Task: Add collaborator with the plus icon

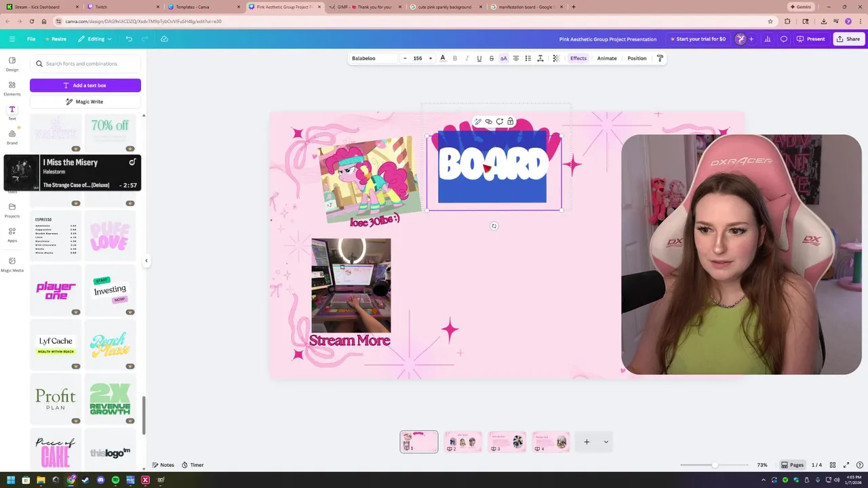Action: coord(751,39)
